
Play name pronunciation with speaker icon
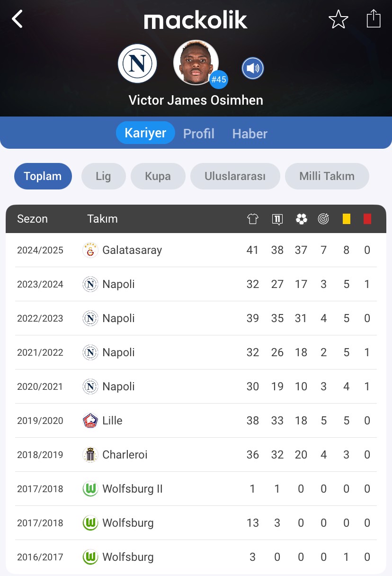click(253, 69)
